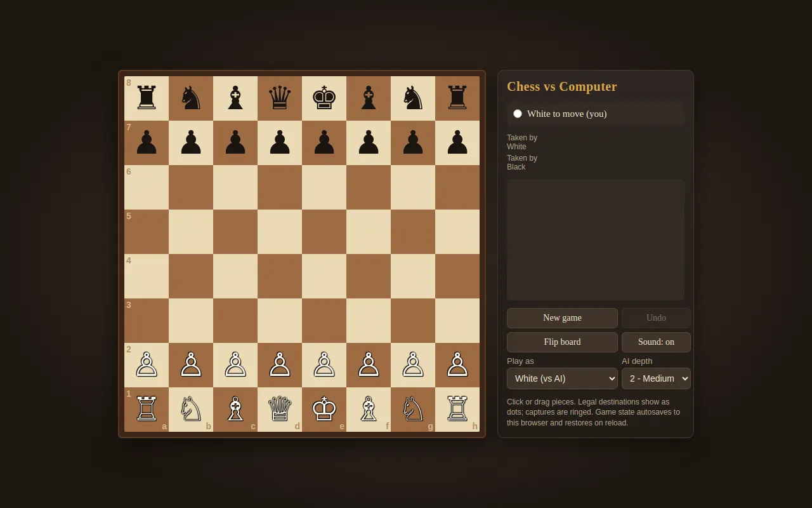This screenshot has height=508, width=812.
Task: Click the empty move history box
Action: click(x=596, y=239)
